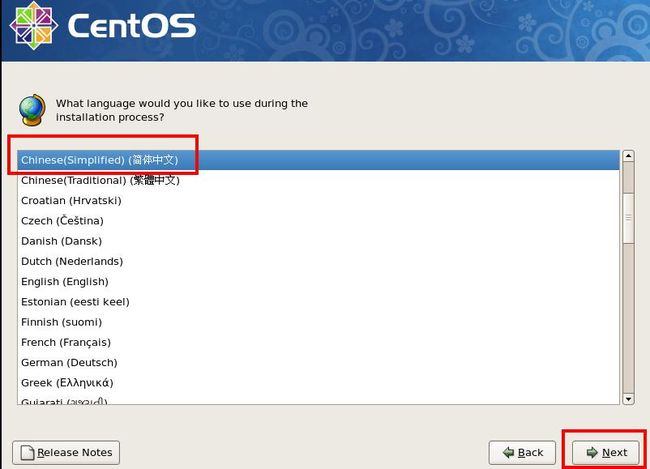The width and height of the screenshot is (650, 469).
Task: Select Estonian (eesti keel)
Action: click(x=318, y=302)
